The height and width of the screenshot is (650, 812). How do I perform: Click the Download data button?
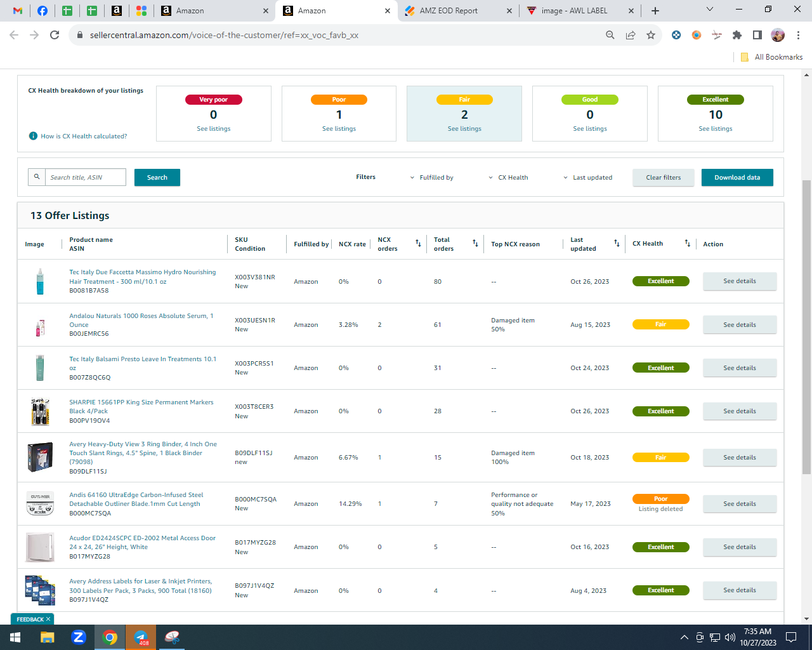tap(737, 178)
